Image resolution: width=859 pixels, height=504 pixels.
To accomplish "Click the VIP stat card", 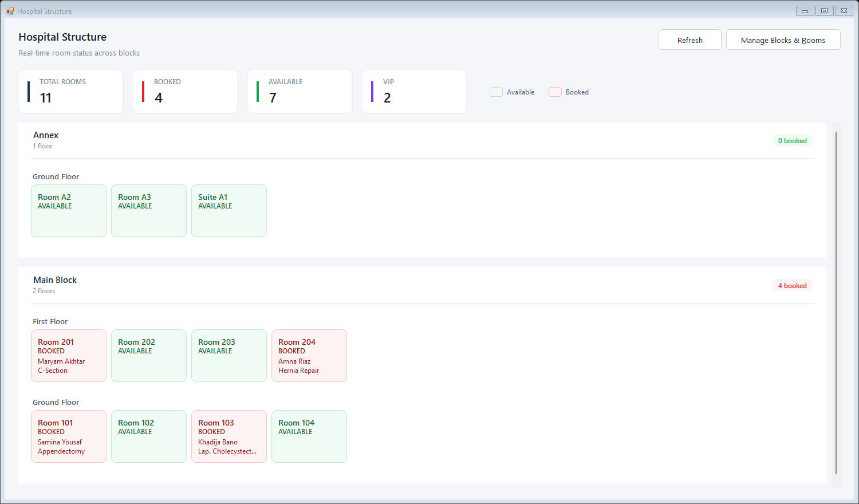I will point(415,92).
